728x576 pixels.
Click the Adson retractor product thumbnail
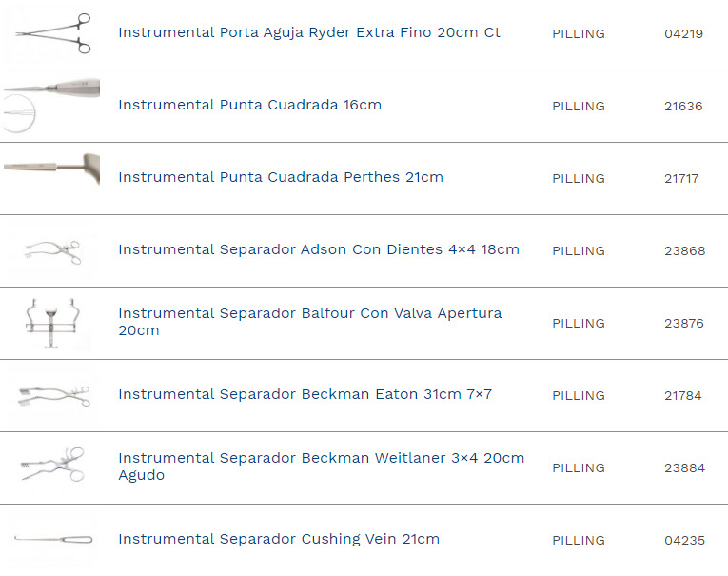coord(52,250)
